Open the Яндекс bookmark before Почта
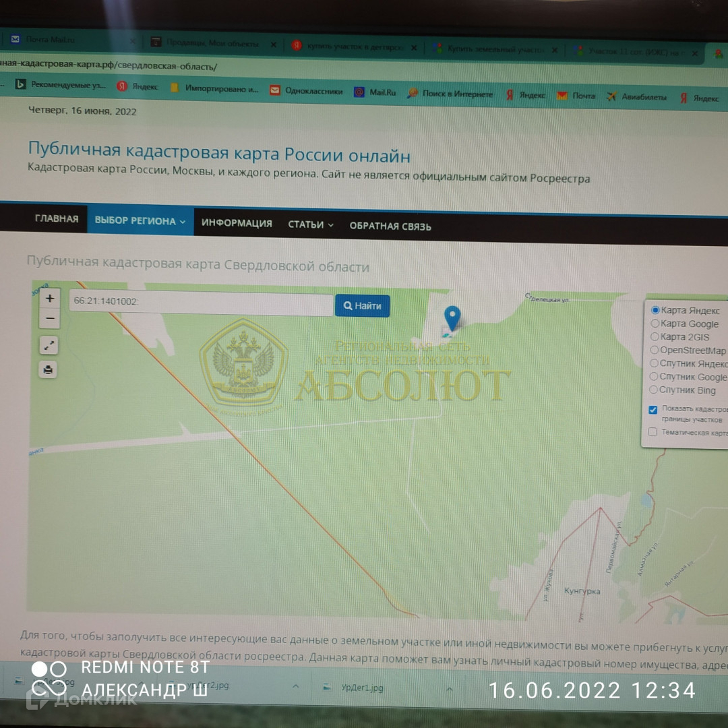Screen dimensions: 728x728 (x=526, y=95)
